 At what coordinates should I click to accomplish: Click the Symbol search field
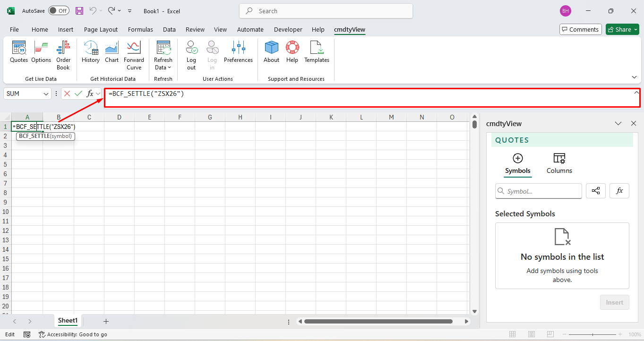click(x=539, y=191)
